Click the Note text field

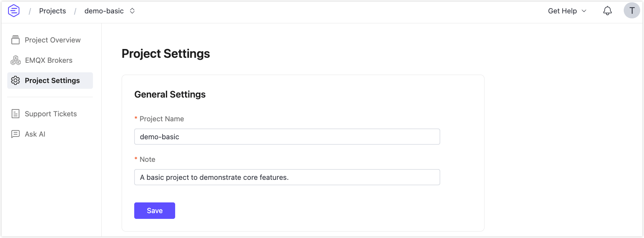pos(287,177)
